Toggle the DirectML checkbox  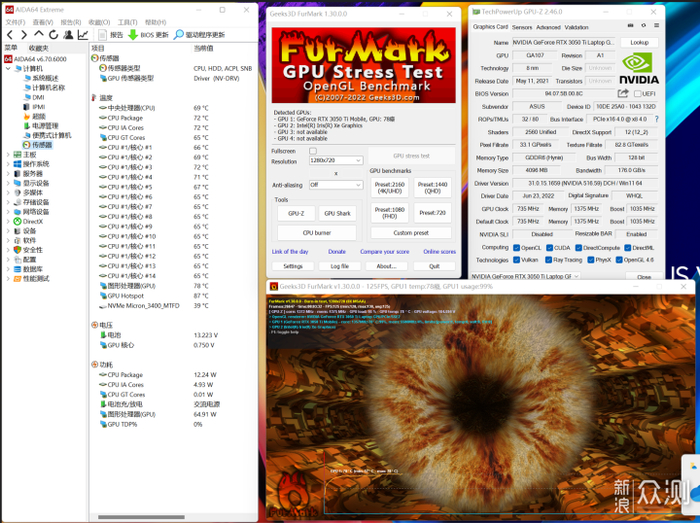point(628,248)
